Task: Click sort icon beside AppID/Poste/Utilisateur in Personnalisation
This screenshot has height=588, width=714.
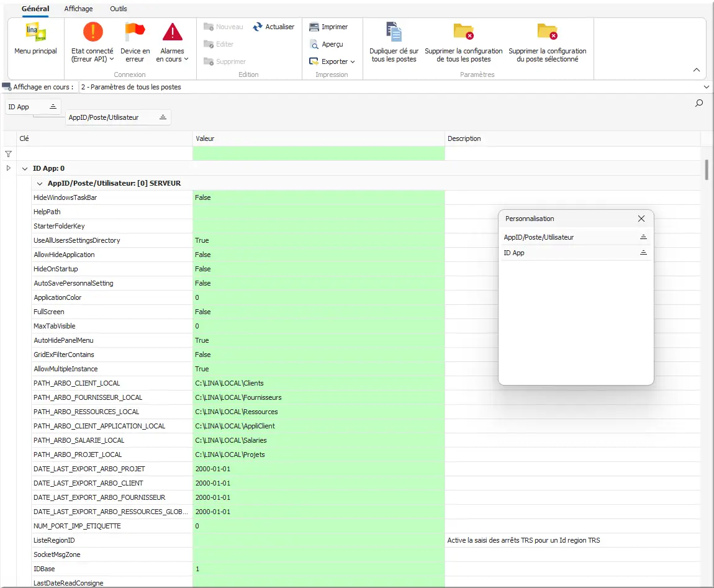Action: pos(643,237)
